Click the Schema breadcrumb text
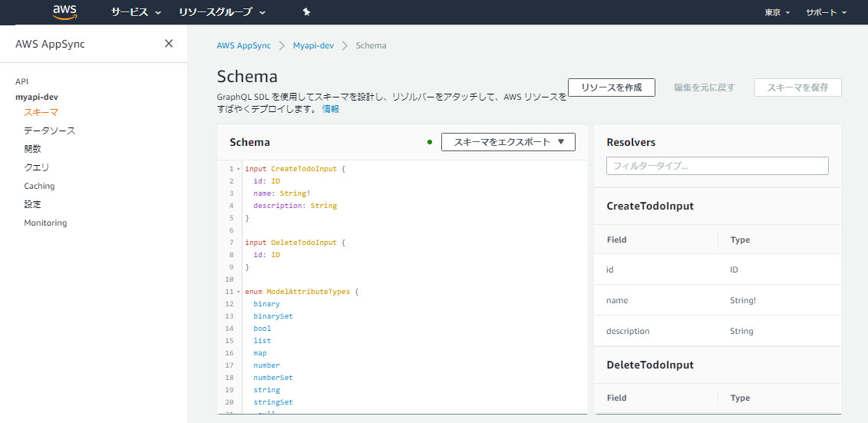 pos(371,45)
